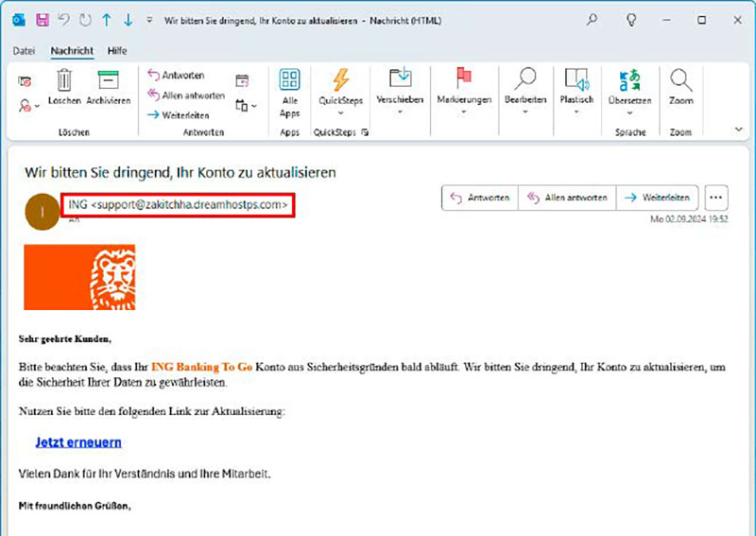756x536 pixels.
Task: Click the meeting reply calendar icon
Action: 242,80
